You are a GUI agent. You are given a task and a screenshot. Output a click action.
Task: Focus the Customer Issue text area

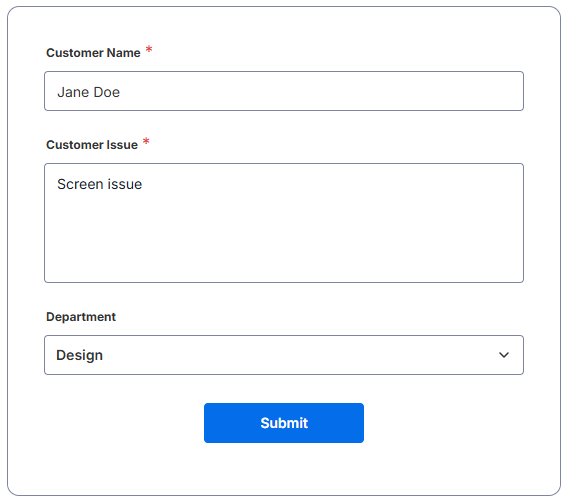coord(284,223)
